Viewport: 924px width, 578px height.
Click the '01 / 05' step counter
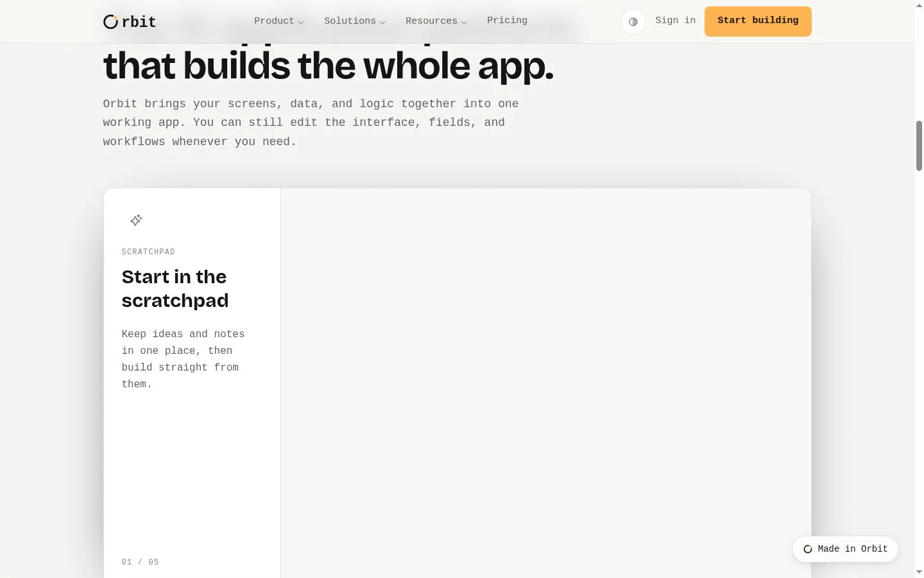[x=140, y=562]
